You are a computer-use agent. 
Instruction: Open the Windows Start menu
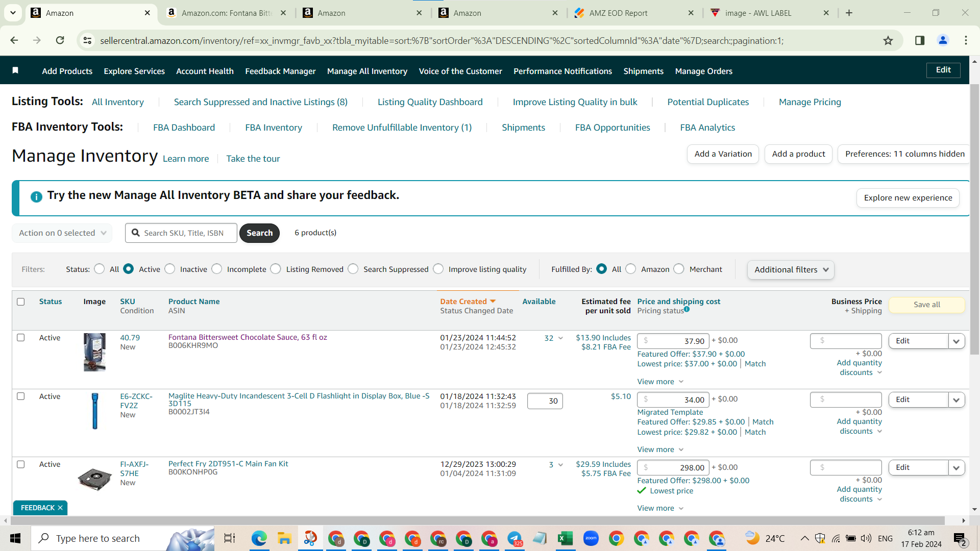point(15,538)
